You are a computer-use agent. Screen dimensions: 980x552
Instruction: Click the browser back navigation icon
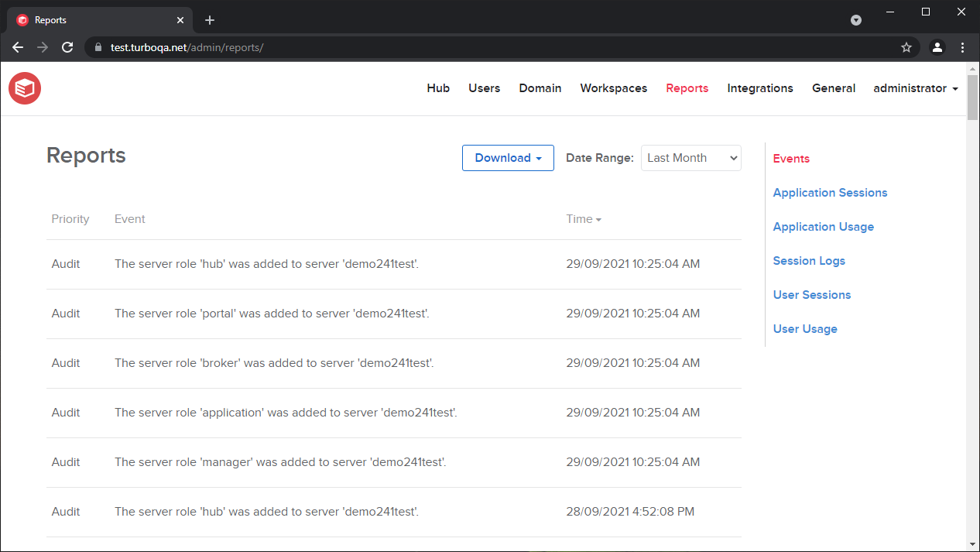[x=17, y=47]
